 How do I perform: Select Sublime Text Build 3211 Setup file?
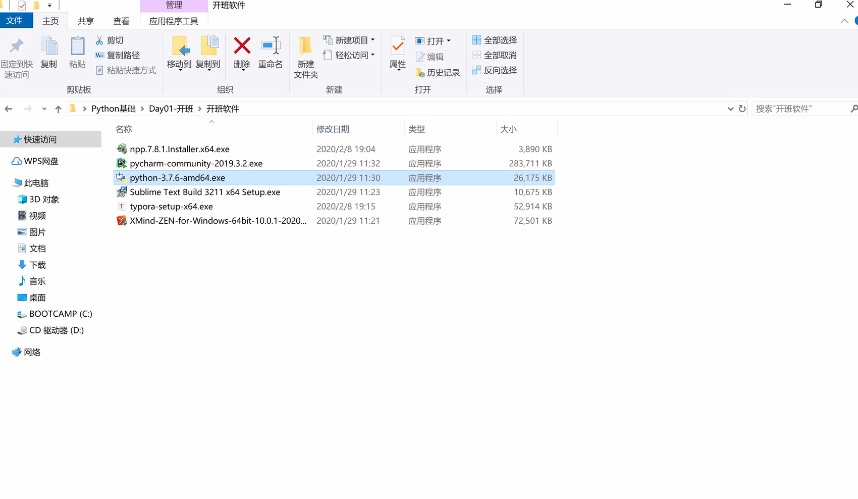coord(334,192)
